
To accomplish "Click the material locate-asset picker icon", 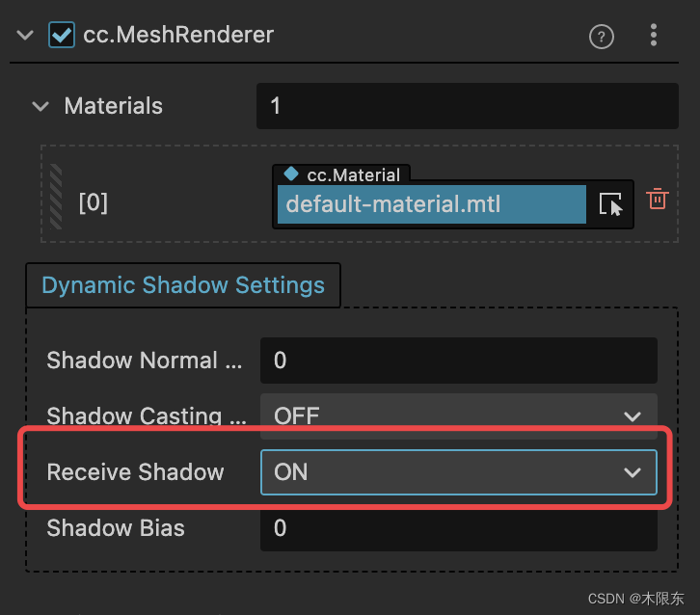I will pyautogui.click(x=610, y=204).
